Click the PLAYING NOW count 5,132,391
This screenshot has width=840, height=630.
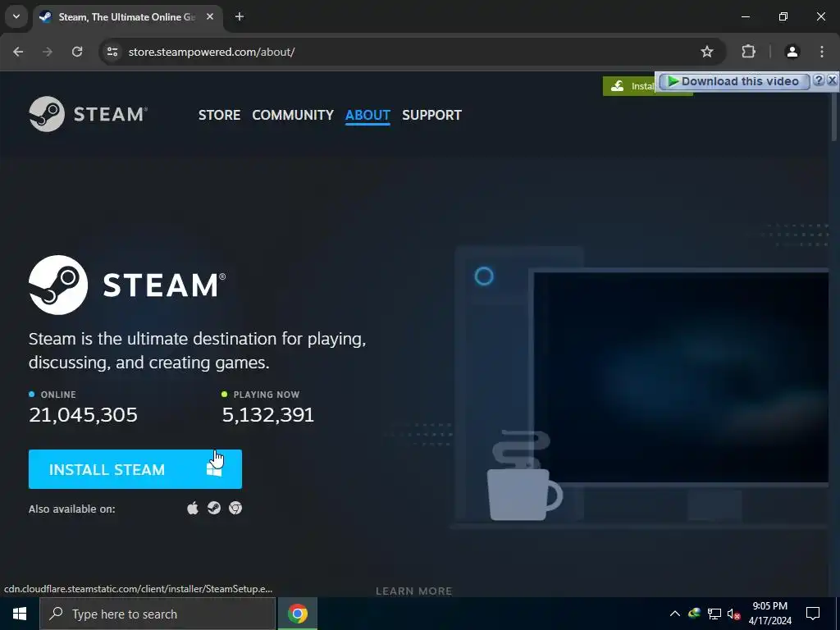click(x=268, y=414)
